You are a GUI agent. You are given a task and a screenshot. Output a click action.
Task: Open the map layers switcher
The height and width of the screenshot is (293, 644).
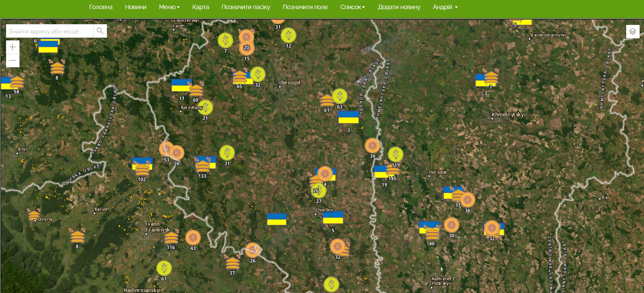click(633, 32)
